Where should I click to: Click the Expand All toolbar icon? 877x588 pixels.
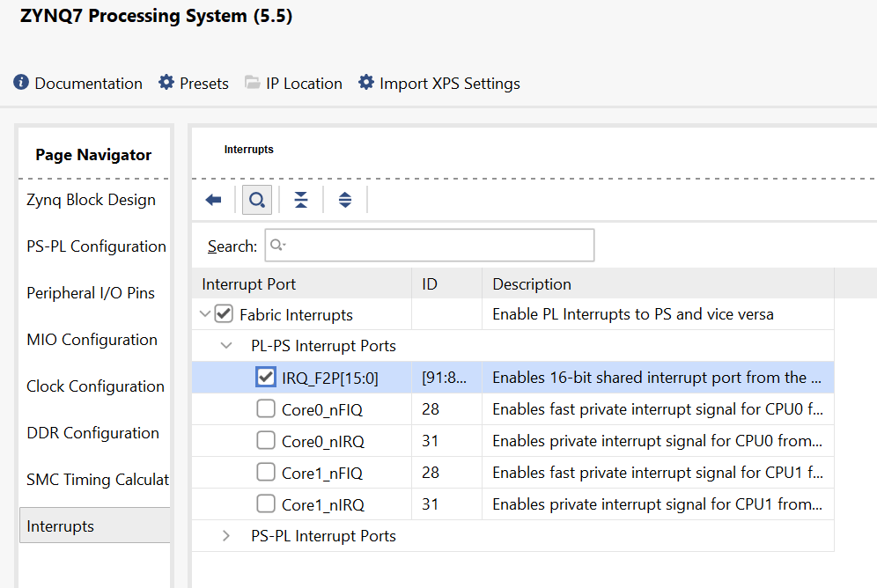pos(345,200)
